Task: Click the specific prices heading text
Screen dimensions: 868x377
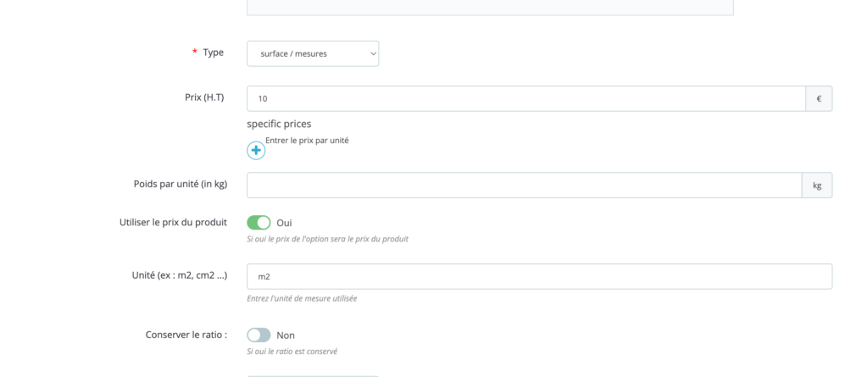Action: [279, 124]
